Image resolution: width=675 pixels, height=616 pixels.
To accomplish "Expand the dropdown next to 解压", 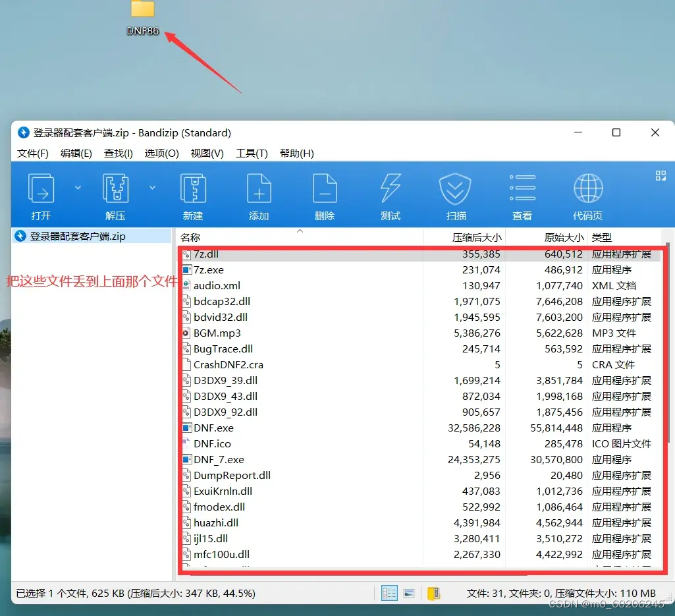I will 151,186.
